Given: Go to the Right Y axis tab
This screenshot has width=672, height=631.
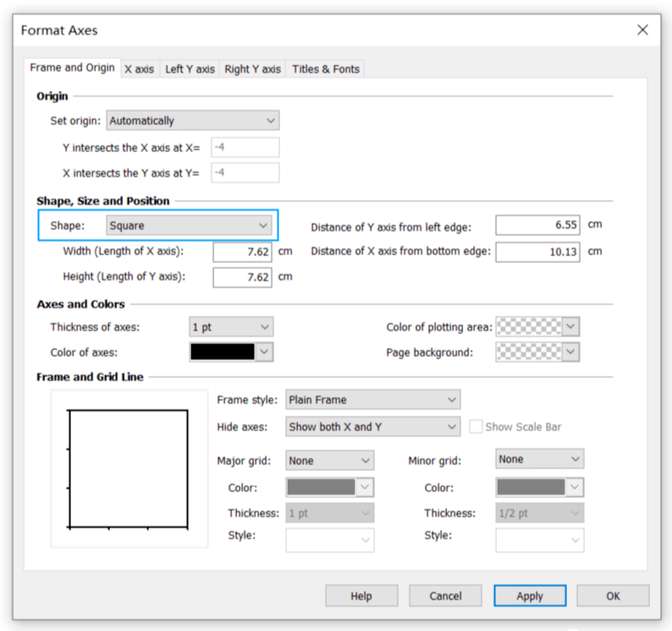Looking at the screenshot, I should click(x=252, y=69).
